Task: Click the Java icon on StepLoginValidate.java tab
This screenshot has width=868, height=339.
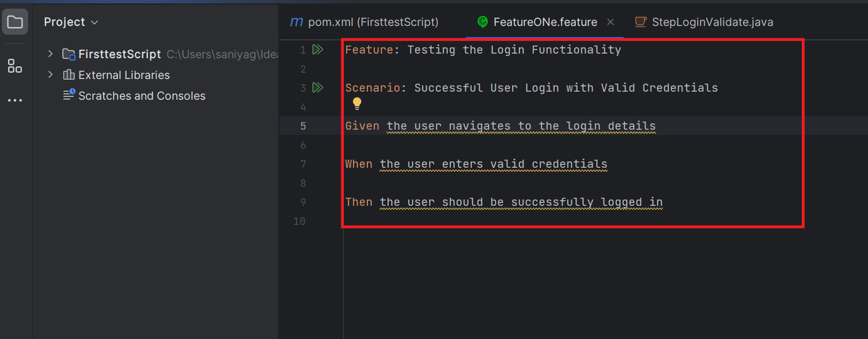Action: point(640,22)
